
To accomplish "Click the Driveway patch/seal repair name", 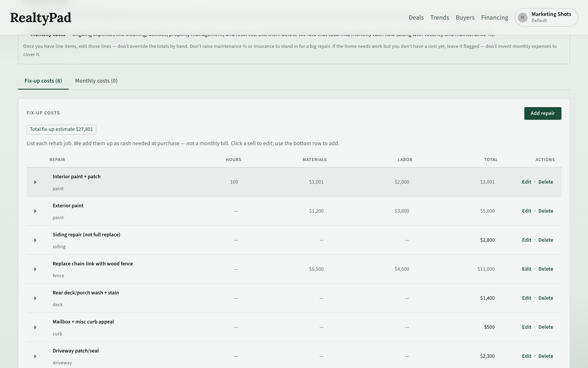I will (76, 351).
